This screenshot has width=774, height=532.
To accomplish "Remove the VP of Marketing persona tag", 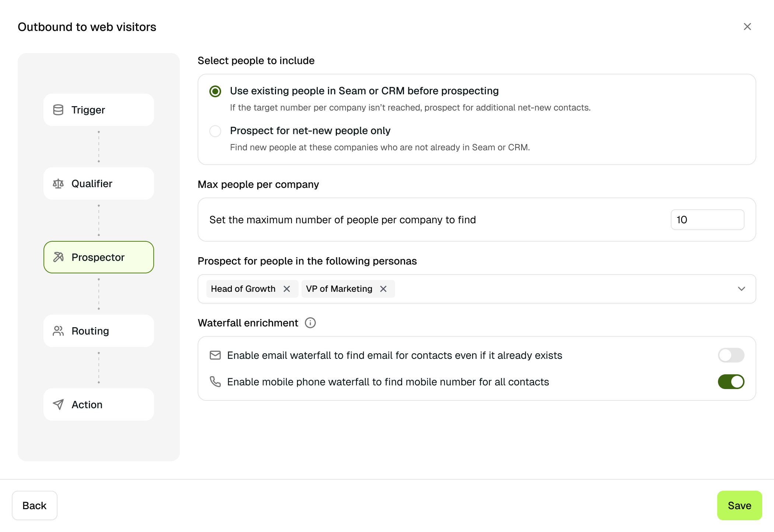I will click(x=383, y=289).
